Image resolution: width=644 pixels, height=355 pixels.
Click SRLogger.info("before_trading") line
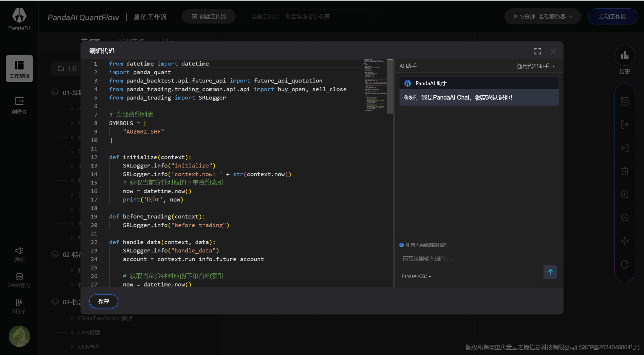[x=176, y=225]
